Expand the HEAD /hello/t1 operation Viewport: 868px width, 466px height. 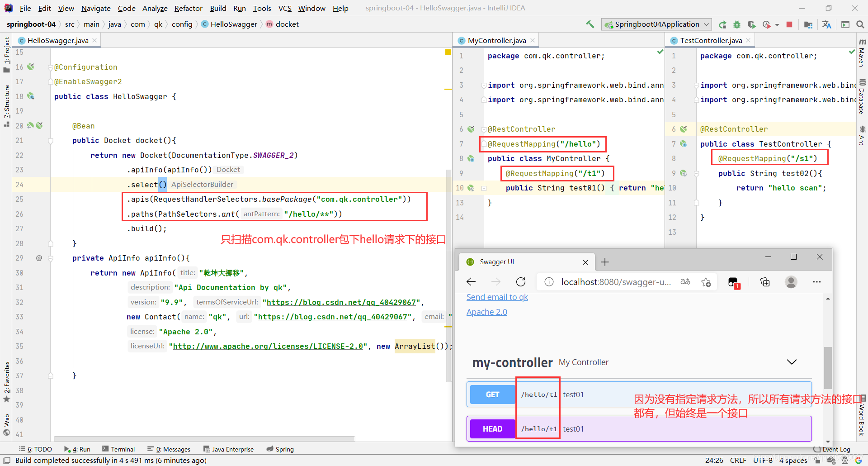coord(639,429)
